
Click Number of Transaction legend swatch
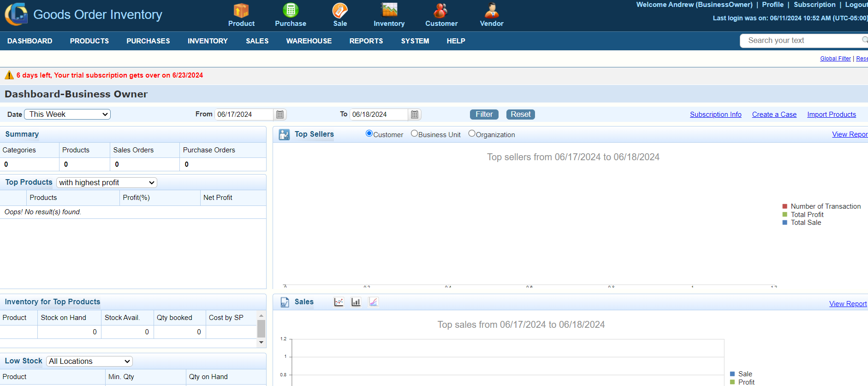tap(785, 206)
